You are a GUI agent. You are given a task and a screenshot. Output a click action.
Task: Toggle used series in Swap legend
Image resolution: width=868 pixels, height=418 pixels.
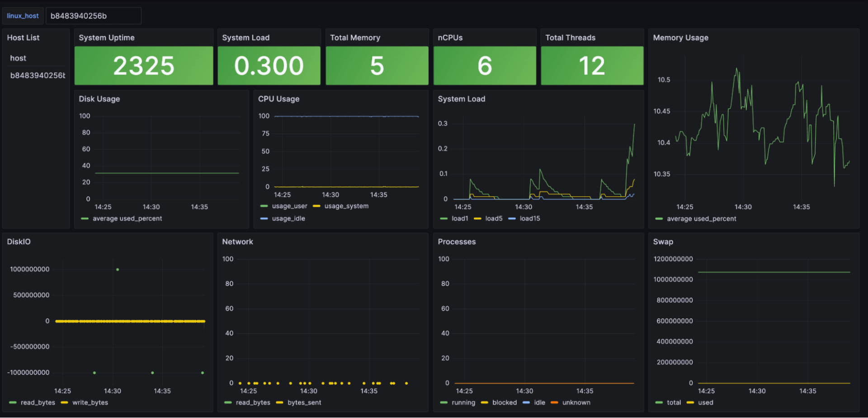point(705,403)
